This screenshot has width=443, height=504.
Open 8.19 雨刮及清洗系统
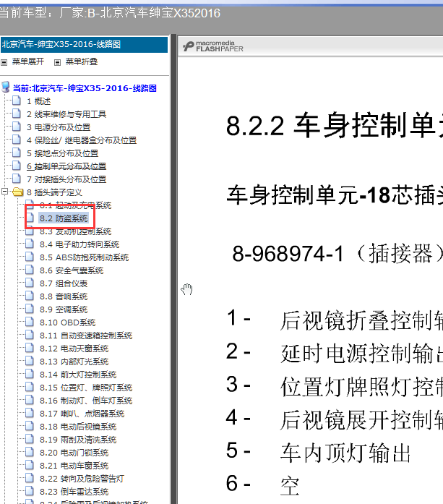pyautogui.click(x=78, y=440)
